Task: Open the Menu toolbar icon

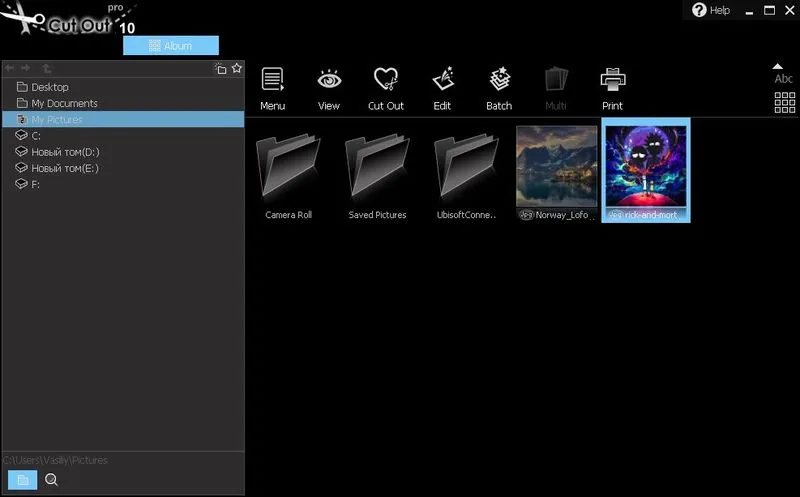Action: click(x=272, y=89)
